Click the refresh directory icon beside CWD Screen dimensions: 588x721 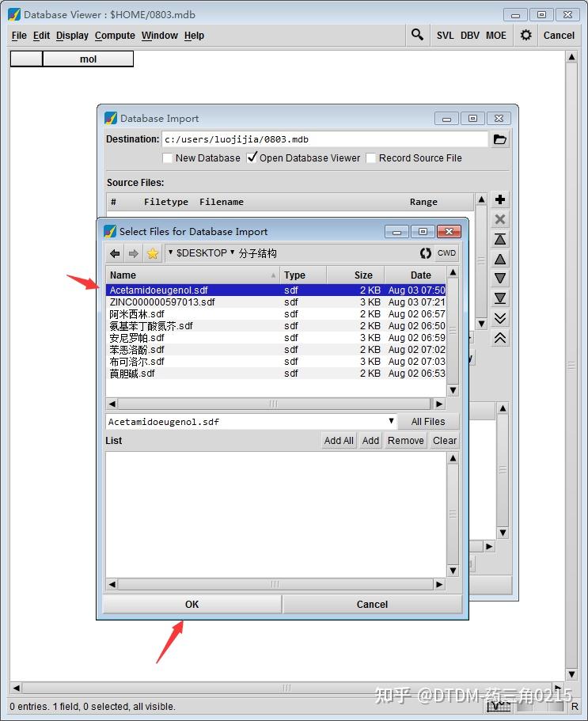coord(426,253)
